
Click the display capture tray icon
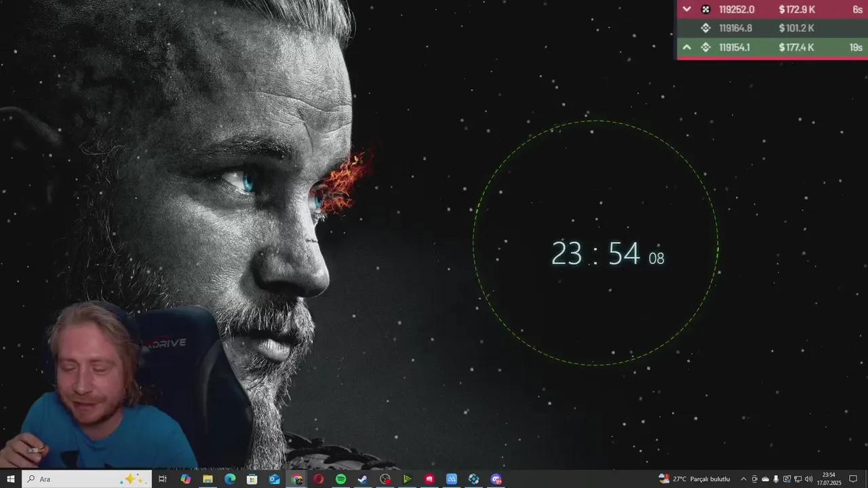(x=787, y=479)
